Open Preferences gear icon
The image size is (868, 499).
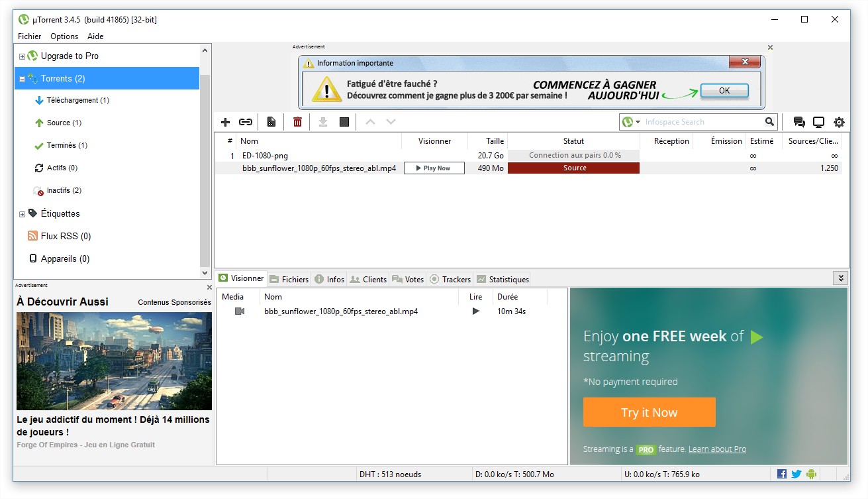tap(839, 122)
